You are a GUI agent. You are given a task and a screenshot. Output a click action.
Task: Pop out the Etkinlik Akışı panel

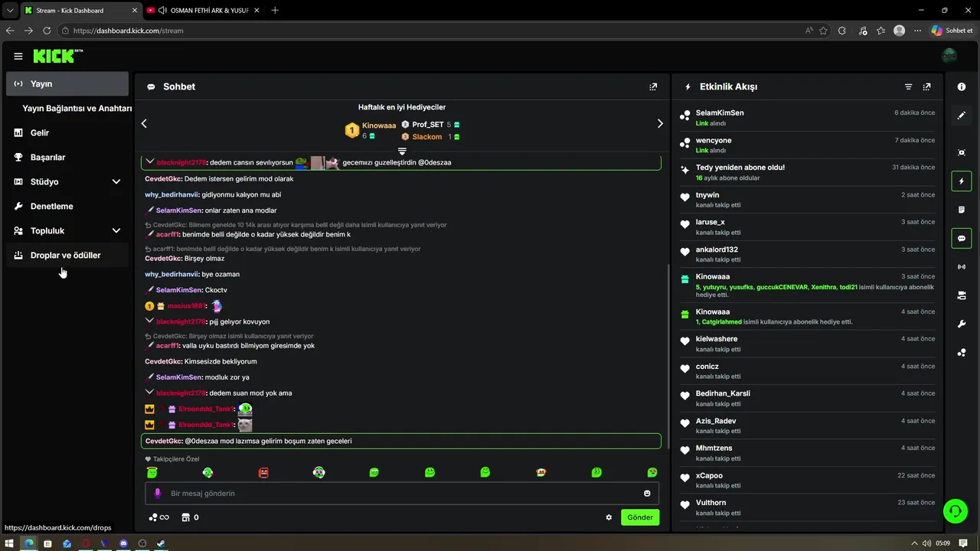pyautogui.click(x=927, y=87)
